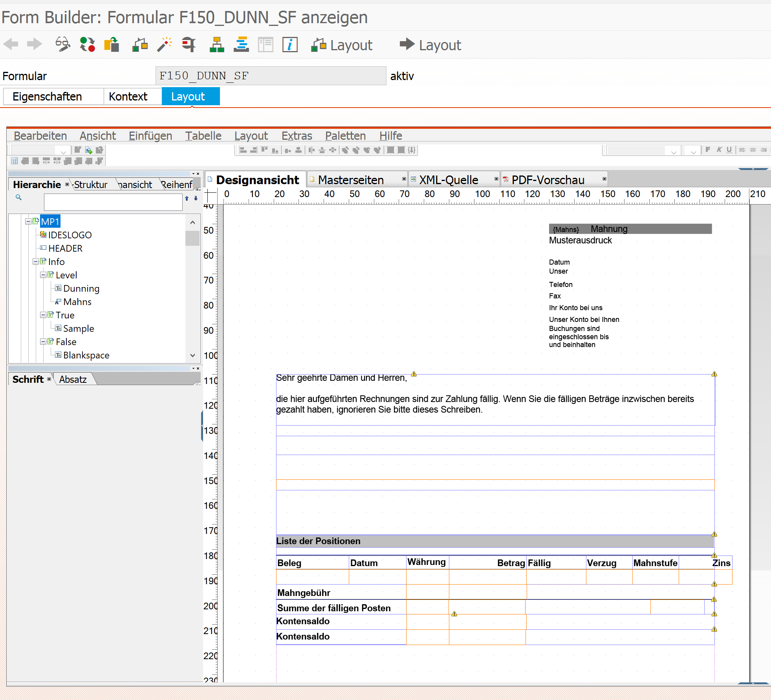Click the hierarchy search input field
771x700 pixels.
coord(113,202)
